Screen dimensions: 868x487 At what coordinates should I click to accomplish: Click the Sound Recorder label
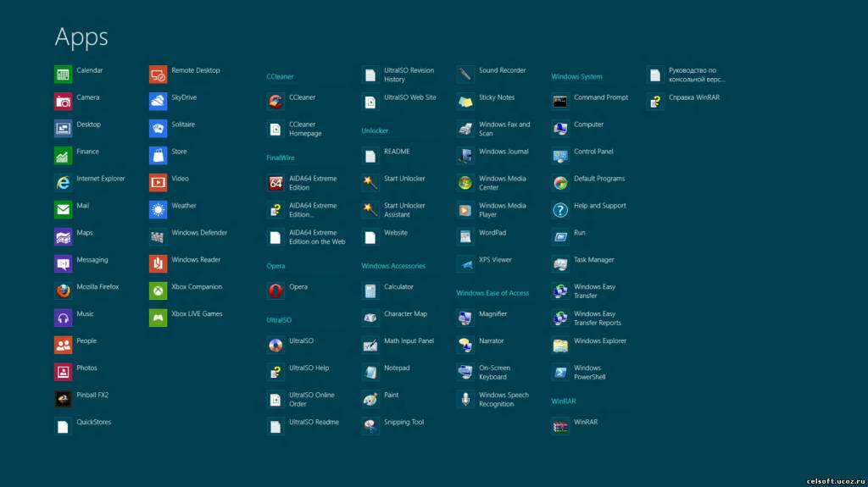coord(502,70)
